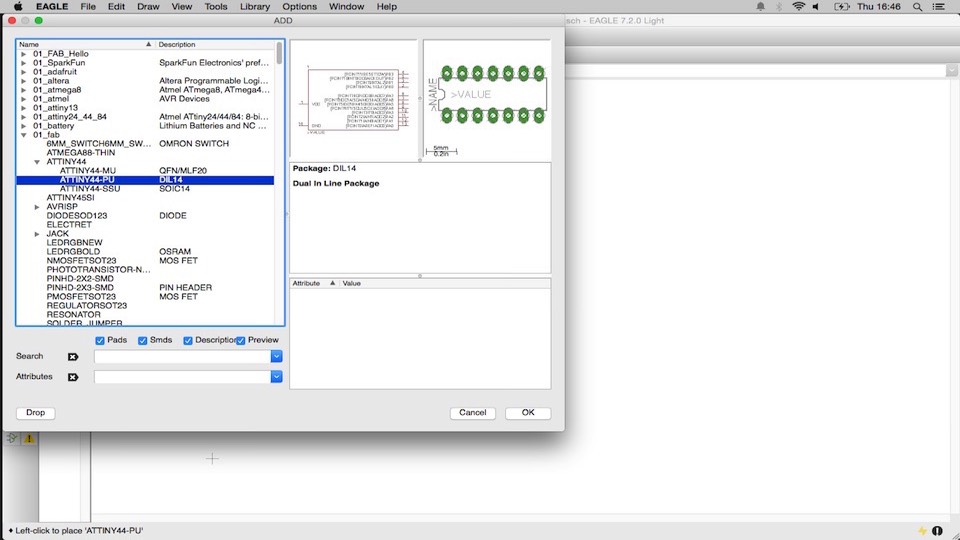This screenshot has height=540, width=960.
Task: Uncheck the Pads checkbox
Action: [x=100, y=340]
